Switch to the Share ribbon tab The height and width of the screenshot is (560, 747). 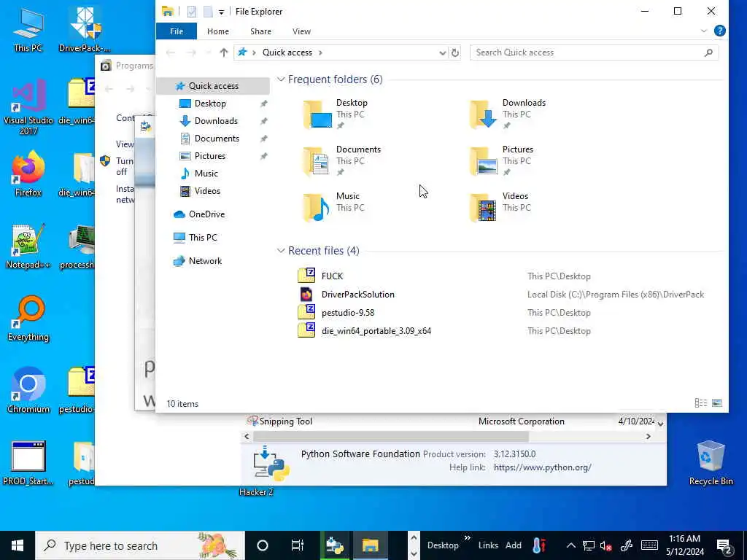tap(260, 31)
